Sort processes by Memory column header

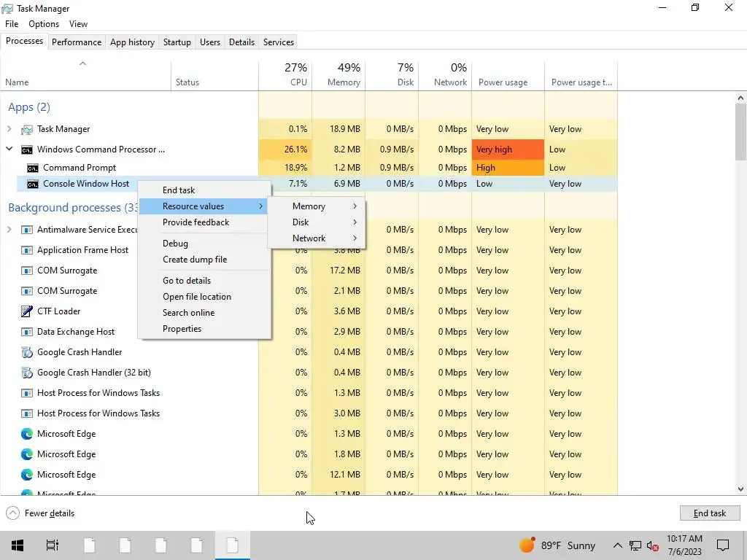(x=338, y=75)
